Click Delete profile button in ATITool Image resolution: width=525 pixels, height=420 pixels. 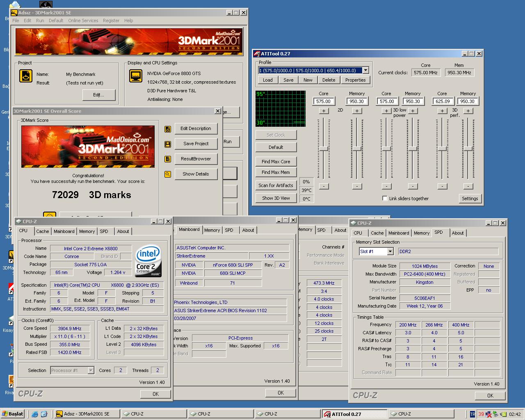(x=329, y=80)
